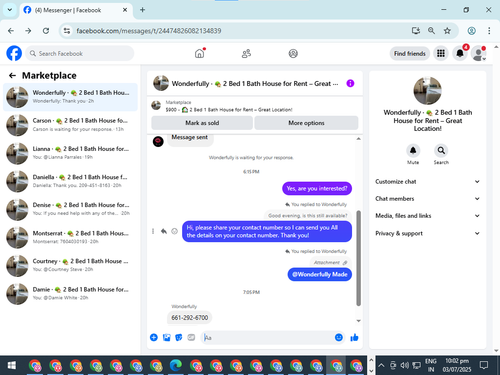Open more actions plus icon in composer
This screenshot has width=500, height=375.
pos(154,337)
